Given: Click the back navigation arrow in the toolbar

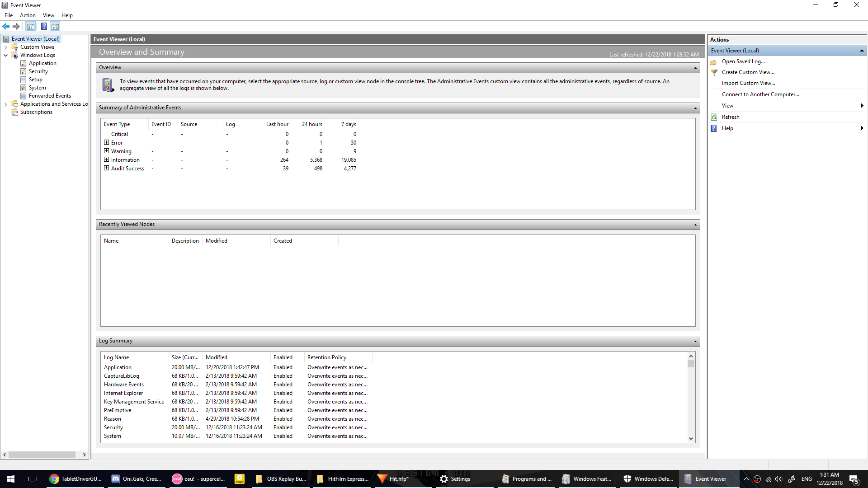Looking at the screenshot, I should coord(6,26).
